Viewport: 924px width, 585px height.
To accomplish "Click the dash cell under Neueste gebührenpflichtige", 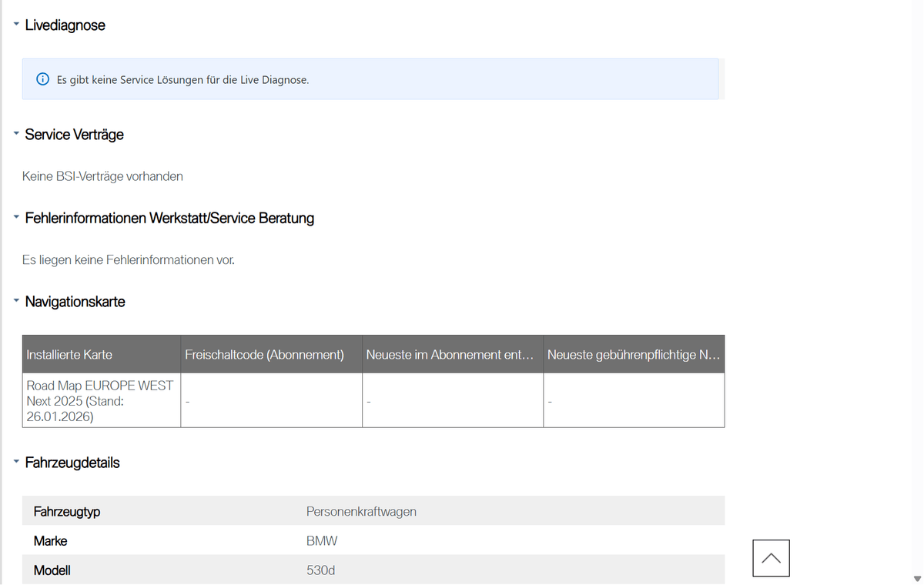I will [x=634, y=400].
